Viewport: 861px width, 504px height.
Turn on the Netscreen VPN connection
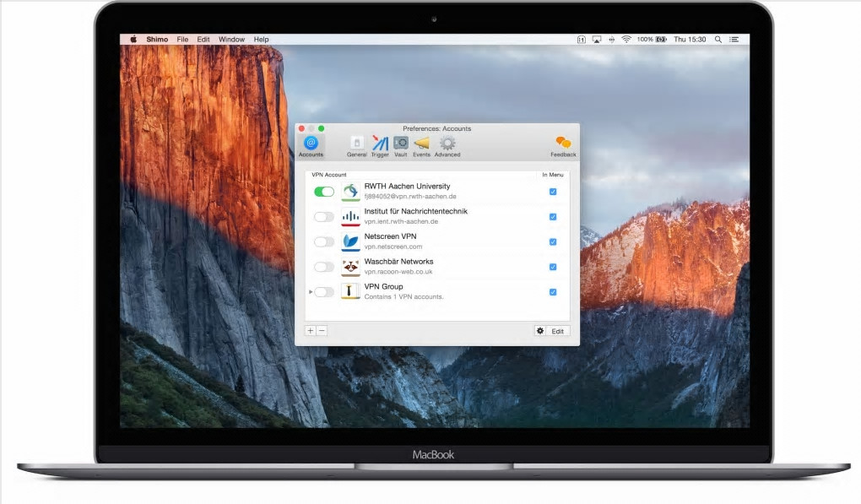point(324,241)
